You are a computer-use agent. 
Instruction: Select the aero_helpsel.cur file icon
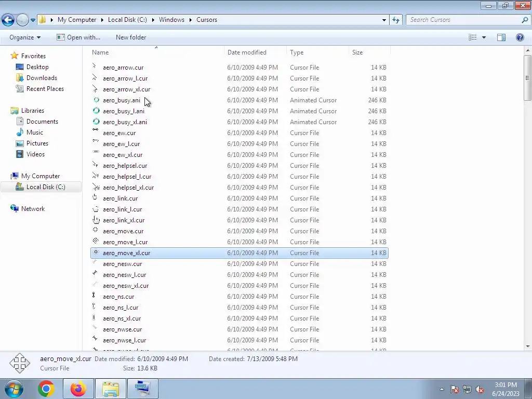click(x=96, y=165)
